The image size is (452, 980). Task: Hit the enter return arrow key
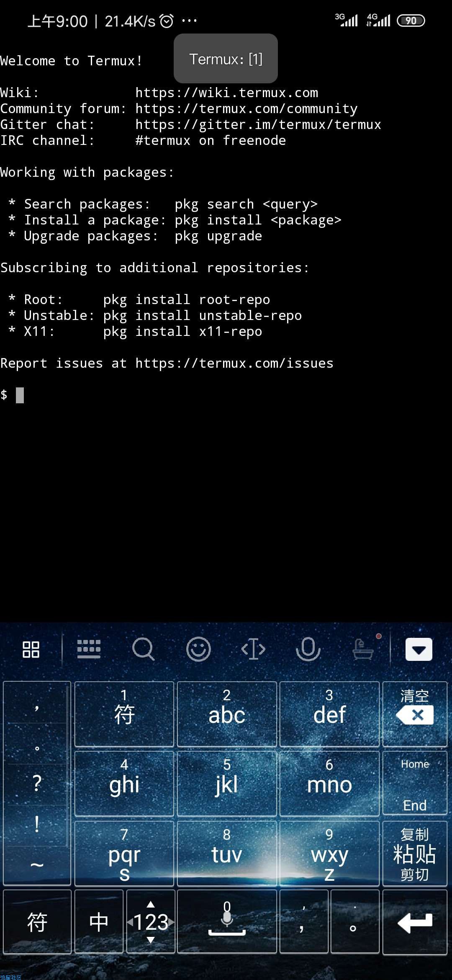[415, 922]
